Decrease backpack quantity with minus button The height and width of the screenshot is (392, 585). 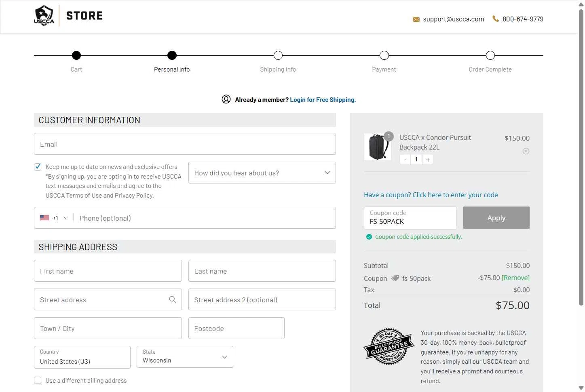[x=405, y=160]
